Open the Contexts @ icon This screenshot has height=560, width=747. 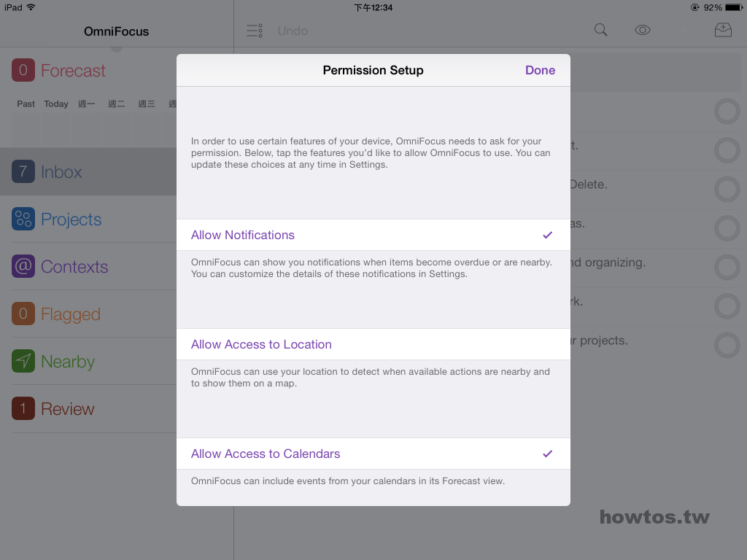(x=23, y=266)
